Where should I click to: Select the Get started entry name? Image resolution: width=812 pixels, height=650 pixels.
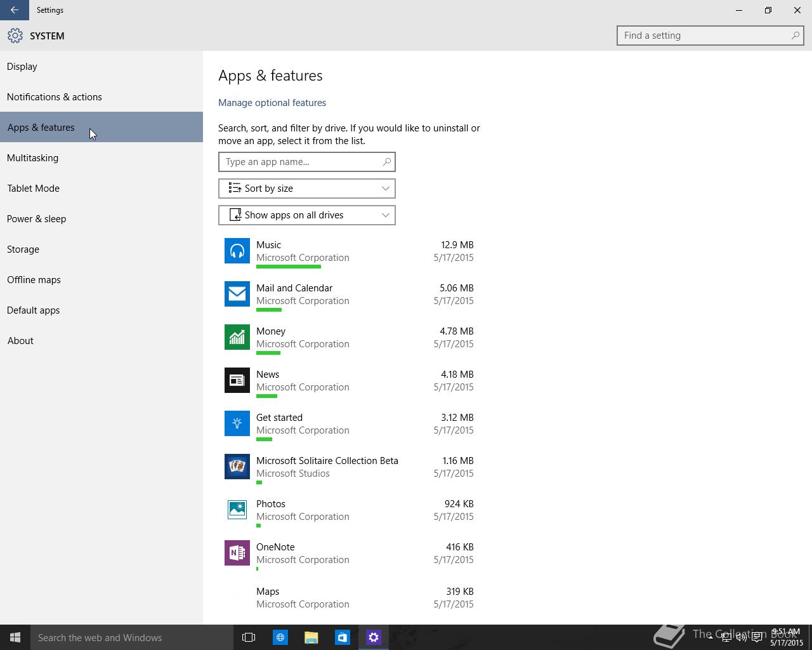[x=279, y=417]
